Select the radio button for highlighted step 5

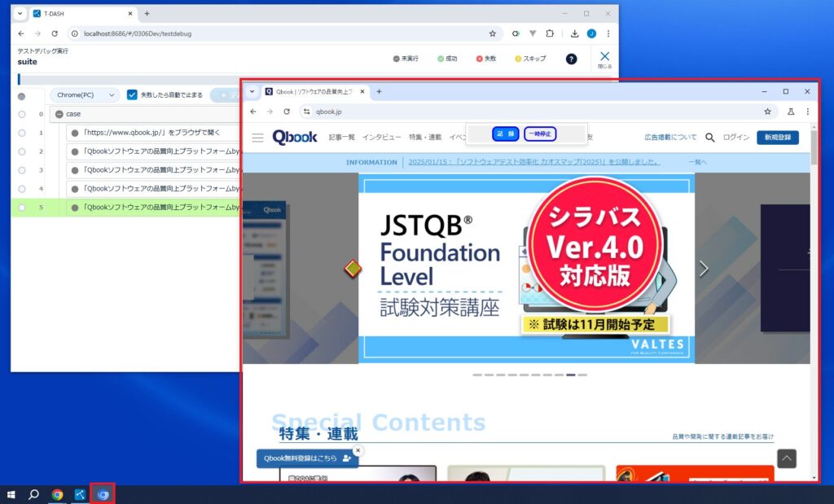coord(22,208)
